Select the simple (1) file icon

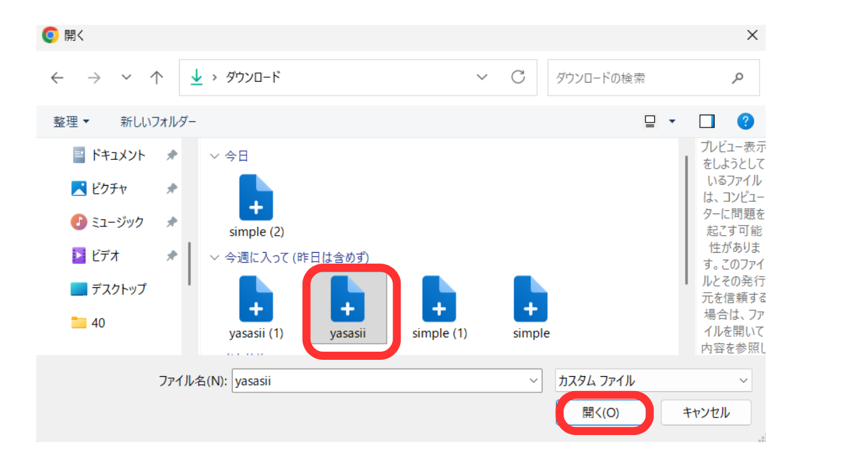tap(439, 300)
